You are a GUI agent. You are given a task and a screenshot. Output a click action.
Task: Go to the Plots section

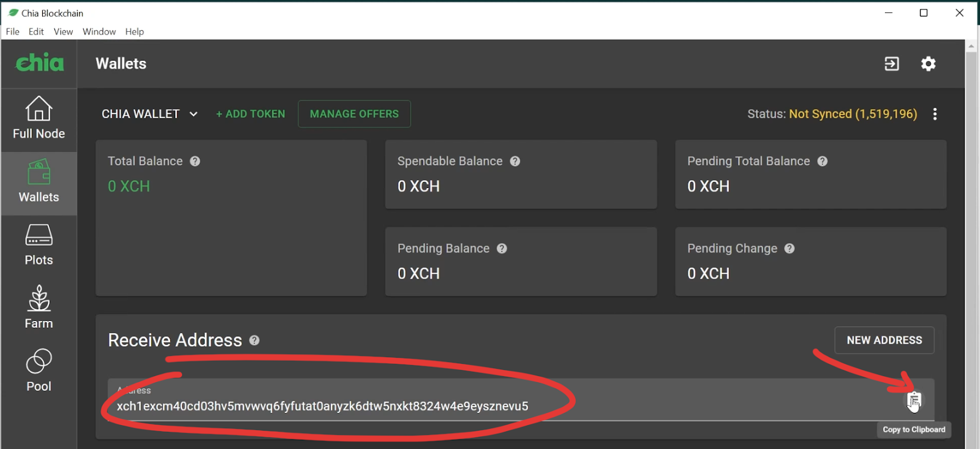click(x=39, y=245)
